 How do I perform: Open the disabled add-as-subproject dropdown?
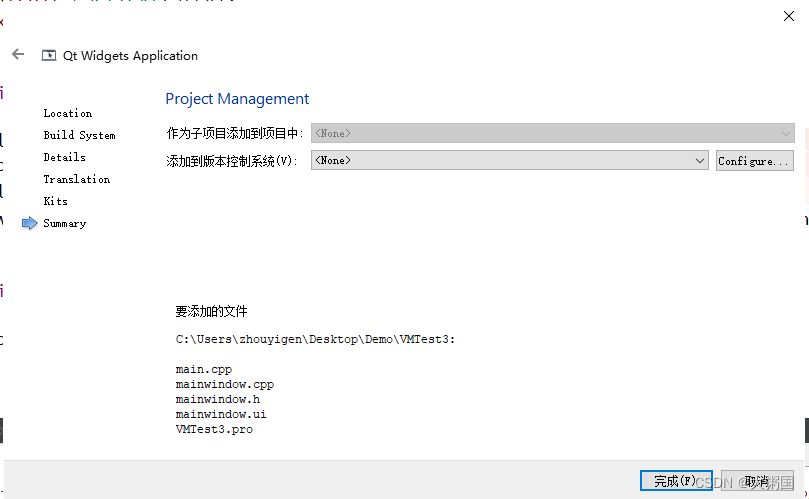coord(552,133)
